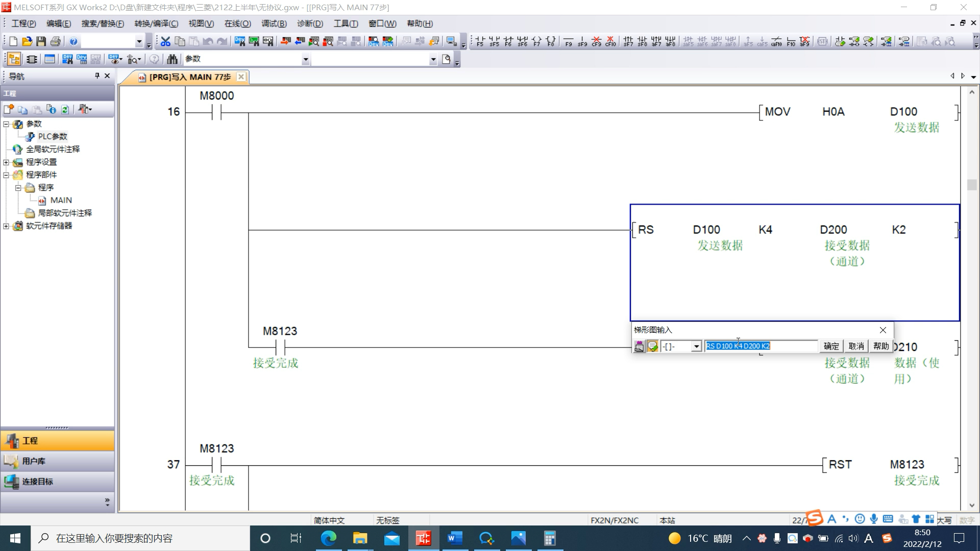The image size is (980, 551).
Task: Click the ladder instruction text input field
Action: (x=761, y=346)
